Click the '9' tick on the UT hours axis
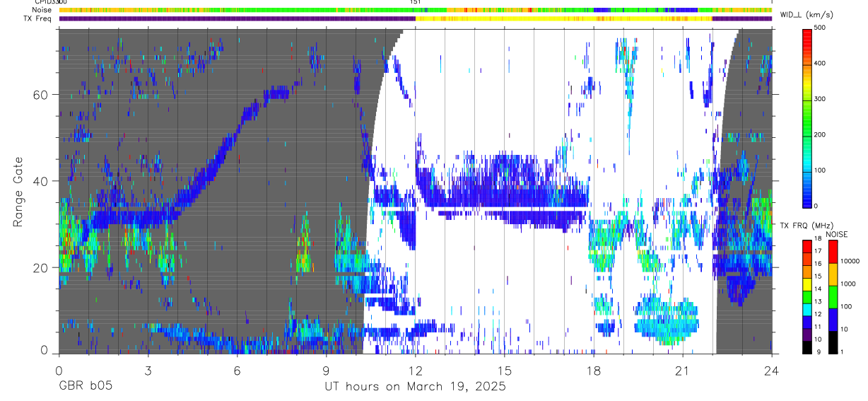The image size is (868, 401). 326,371
